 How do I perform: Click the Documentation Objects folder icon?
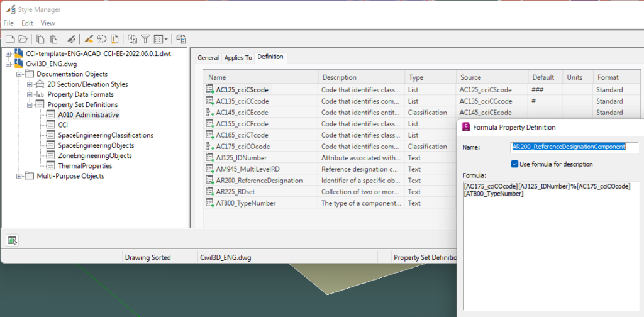coord(29,74)
